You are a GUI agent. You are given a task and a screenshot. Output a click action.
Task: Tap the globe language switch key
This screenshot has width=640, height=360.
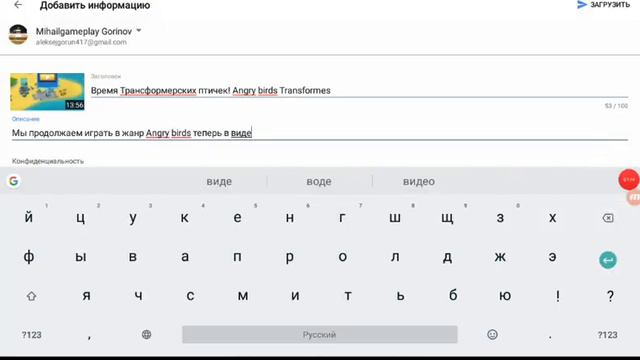[147, 335]
